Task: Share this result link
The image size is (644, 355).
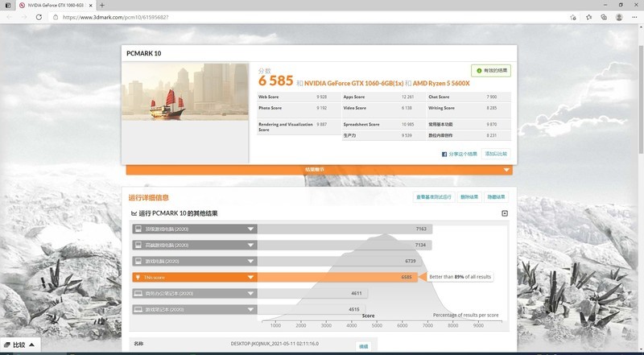Action: click(463, 154)
